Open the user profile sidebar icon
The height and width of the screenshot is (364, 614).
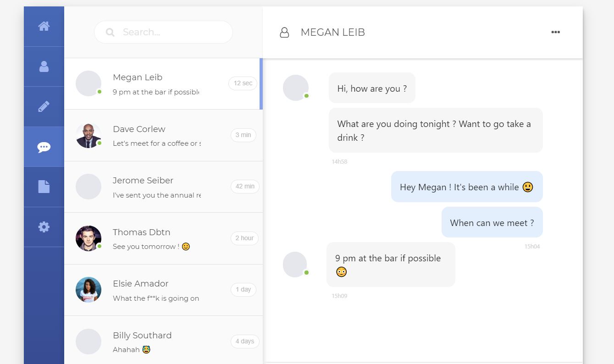(x=44, y=66)
